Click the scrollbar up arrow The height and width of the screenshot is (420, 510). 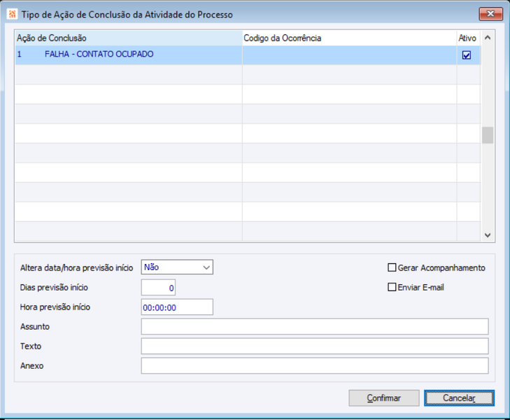487,38
